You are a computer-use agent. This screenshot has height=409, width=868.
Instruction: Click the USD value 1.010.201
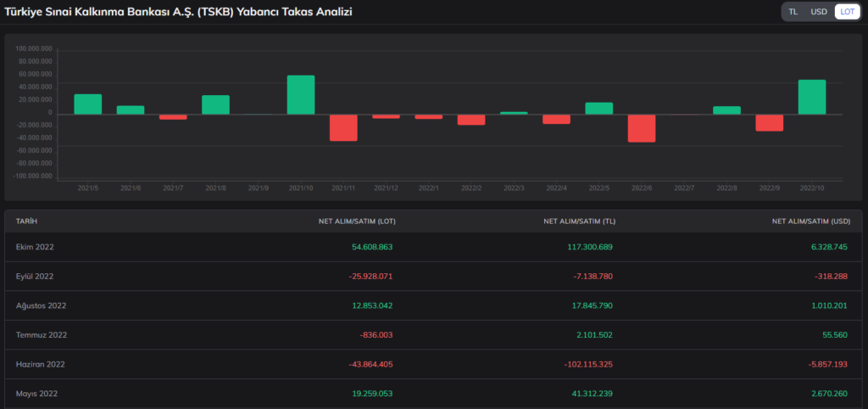pos(830,305)
